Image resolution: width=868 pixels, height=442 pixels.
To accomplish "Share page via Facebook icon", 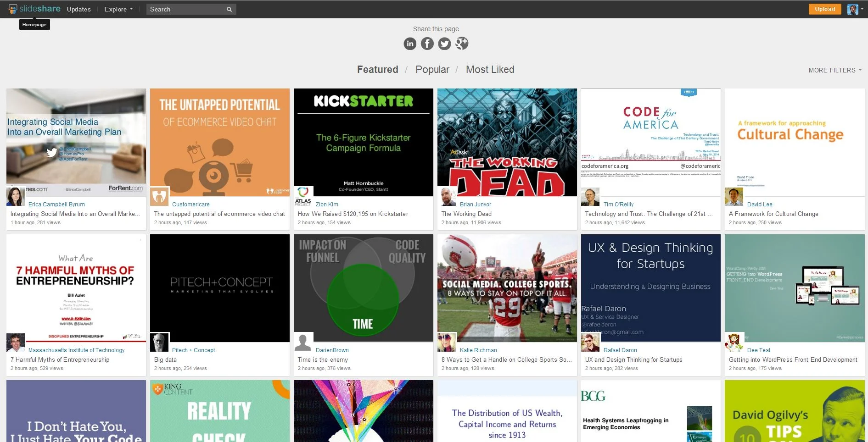I will tap(427, 44).
